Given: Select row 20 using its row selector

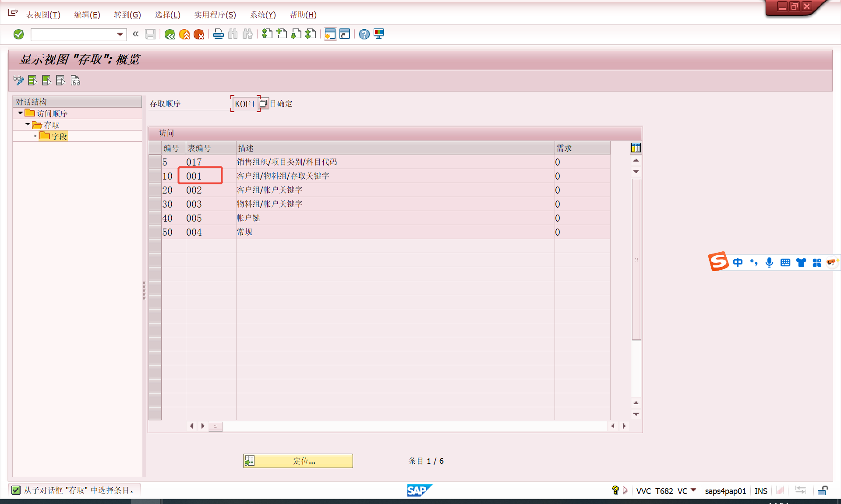Looking at the screenshot, I should [155, 190].
